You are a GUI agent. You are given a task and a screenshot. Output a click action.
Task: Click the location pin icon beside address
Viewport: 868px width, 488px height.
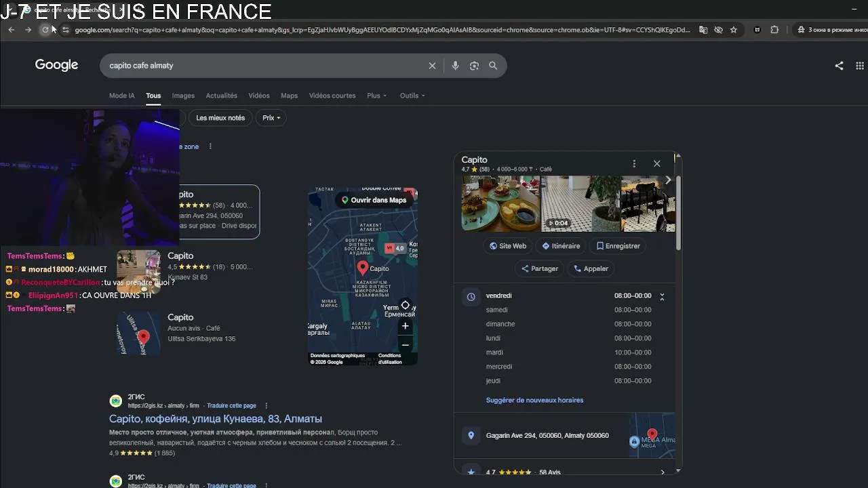[471, 435]
